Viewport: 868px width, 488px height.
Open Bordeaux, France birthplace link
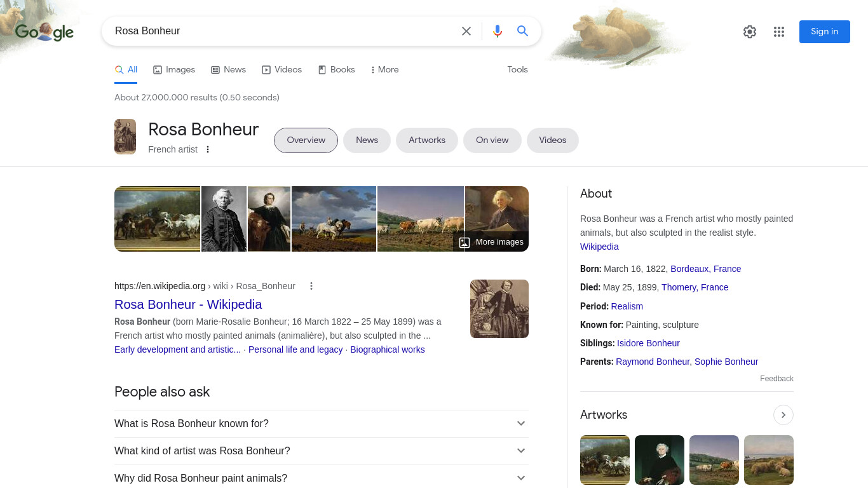coord(705,269)
